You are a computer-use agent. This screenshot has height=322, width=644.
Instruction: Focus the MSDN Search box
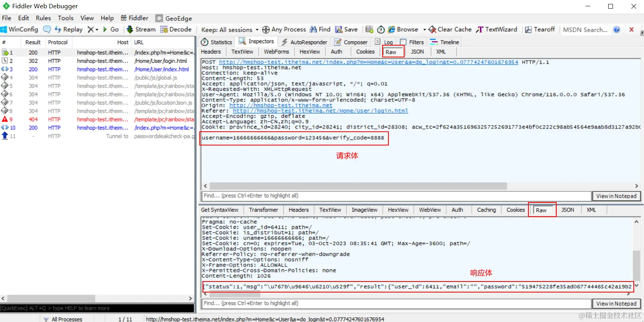[585, 29]
